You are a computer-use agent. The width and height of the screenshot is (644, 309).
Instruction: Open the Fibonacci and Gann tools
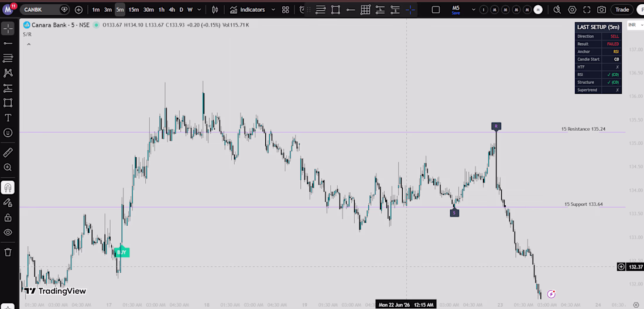tap(8, 58)
